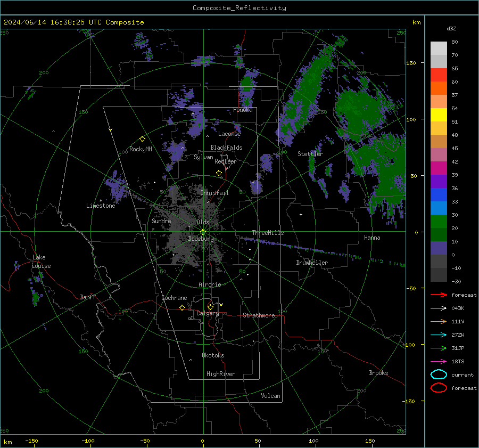This screenshot has height=448, width=479.
Task: Click the yellow legend swatch between 51 and 54
Action: click(439, 115)
